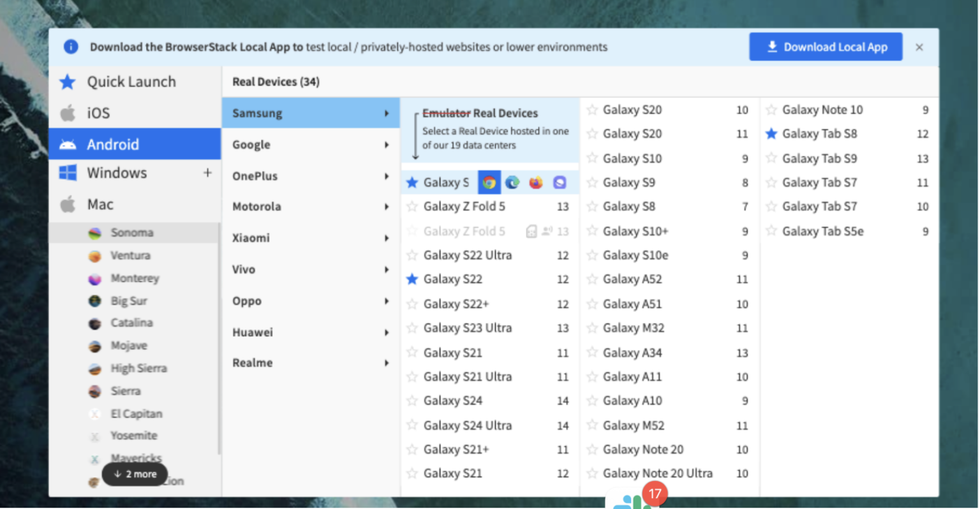
Task: Select Galaxy A34 device row
Action: (x=669, y=353)
